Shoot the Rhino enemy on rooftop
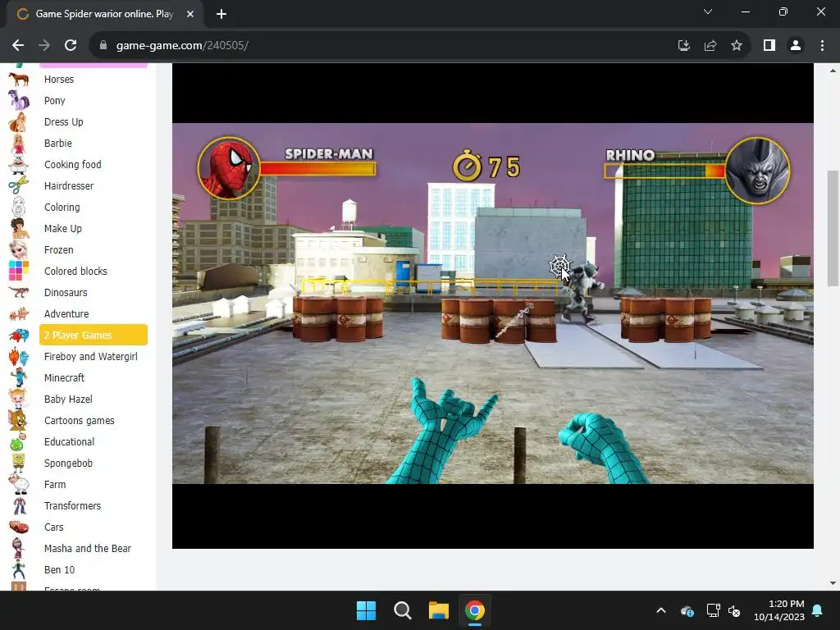 tap(582, 292)
